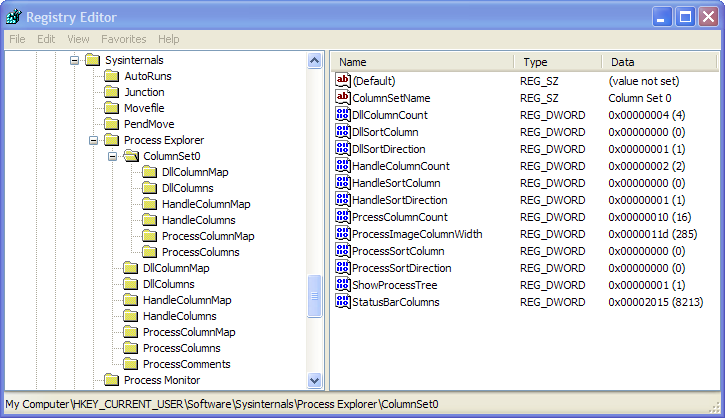
Task: Open the Help menu
Action: (168, 39)
